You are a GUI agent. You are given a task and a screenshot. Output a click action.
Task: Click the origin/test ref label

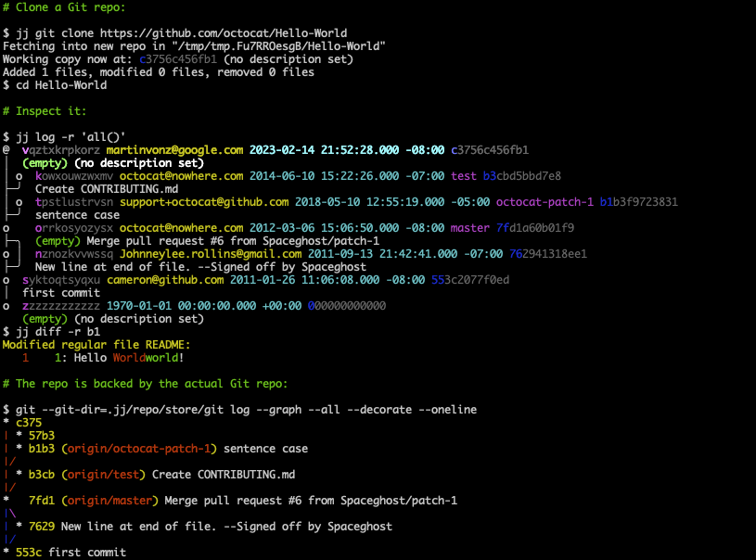click(x=103, y=476)
